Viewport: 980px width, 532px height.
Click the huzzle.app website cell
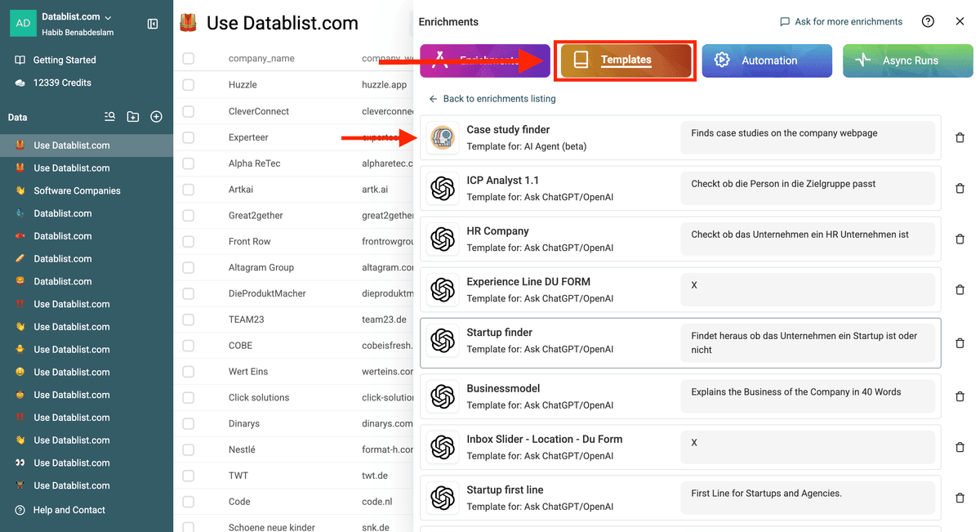384,84
